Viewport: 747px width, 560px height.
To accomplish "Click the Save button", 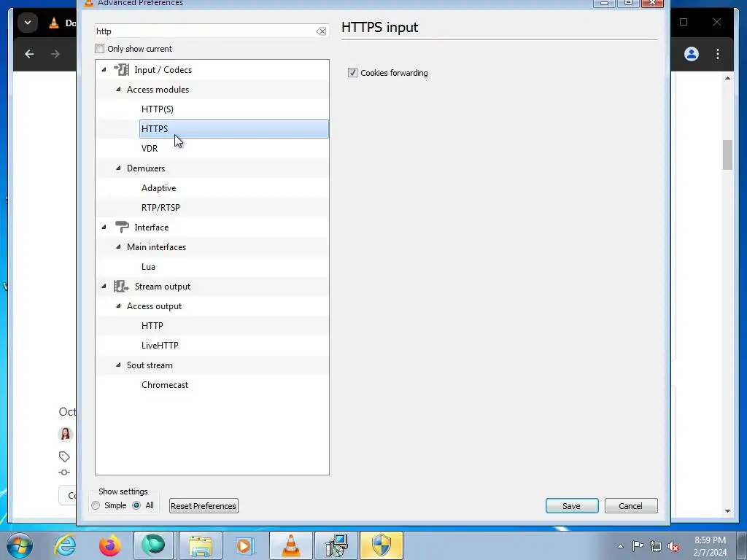I will pyautogui.click(x=572, y=506).
